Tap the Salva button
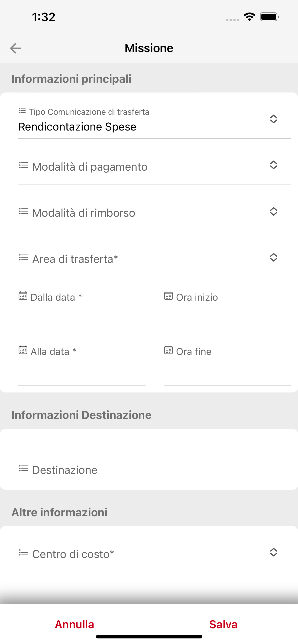 click(x=223, y=624)
